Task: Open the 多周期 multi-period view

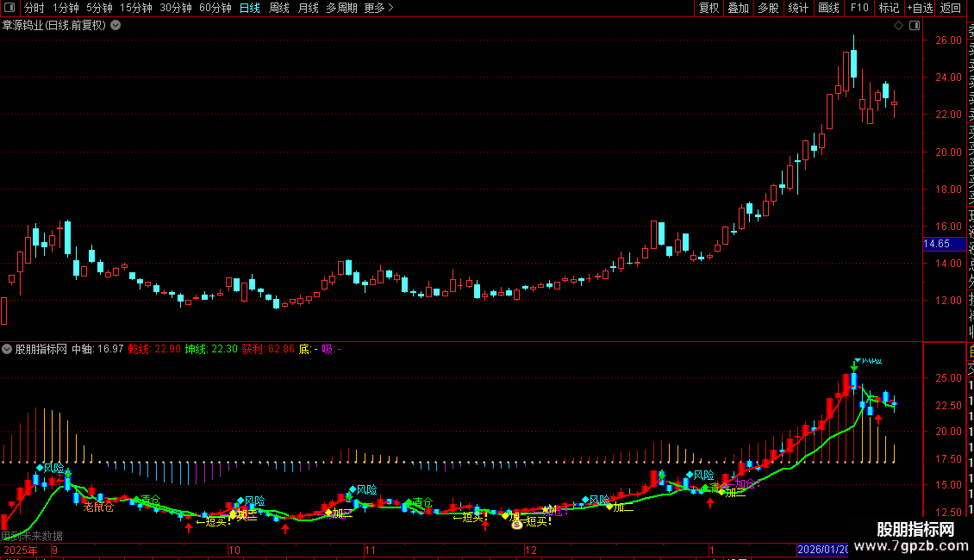Action: tap(341, 8)
